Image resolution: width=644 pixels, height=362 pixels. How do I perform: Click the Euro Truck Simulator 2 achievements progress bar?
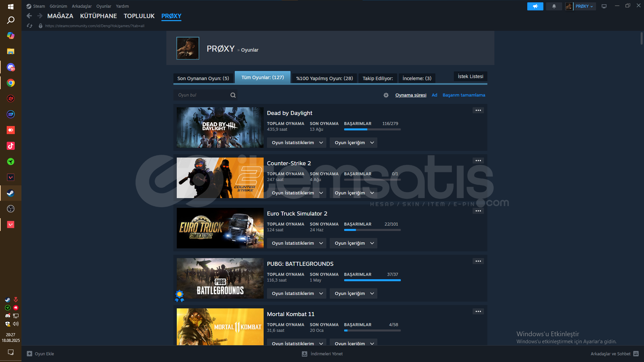click(x=372, y=230)
